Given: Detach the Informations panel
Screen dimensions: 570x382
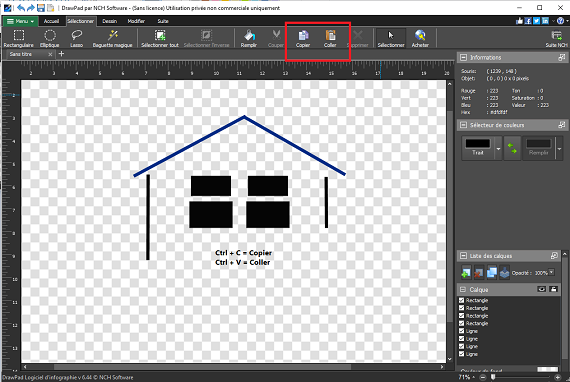Looking at the screenshot, I should point(562,57).
